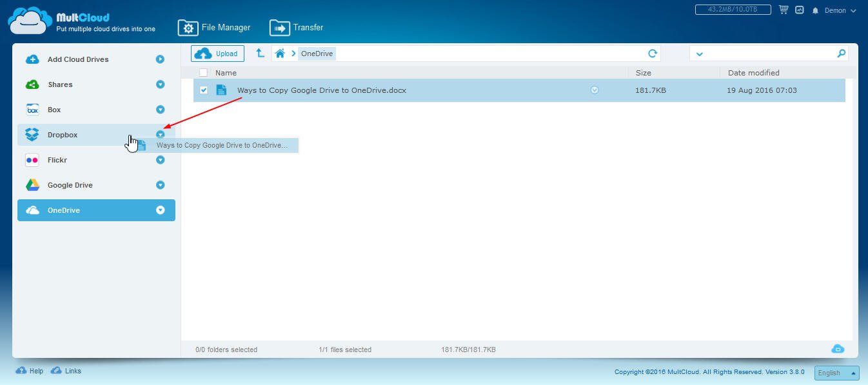Click the Add Cloud Drives plus icon
Viewport: 868px width, 385px height.
pyautogui.click(x=32, y=59)
